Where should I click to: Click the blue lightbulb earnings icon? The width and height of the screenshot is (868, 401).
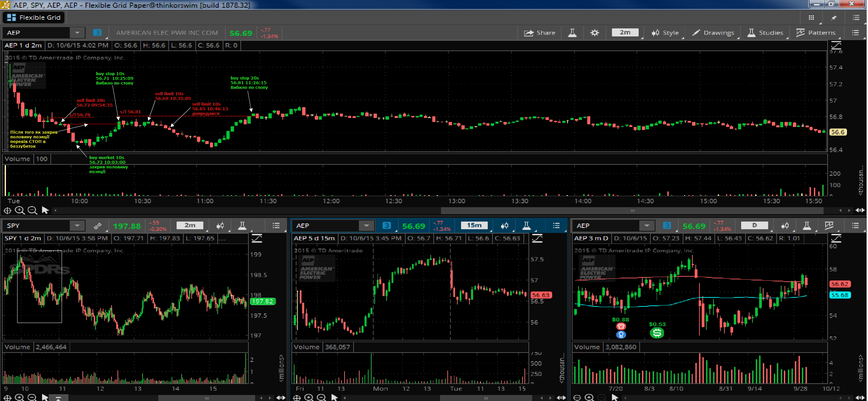point(621,335)
